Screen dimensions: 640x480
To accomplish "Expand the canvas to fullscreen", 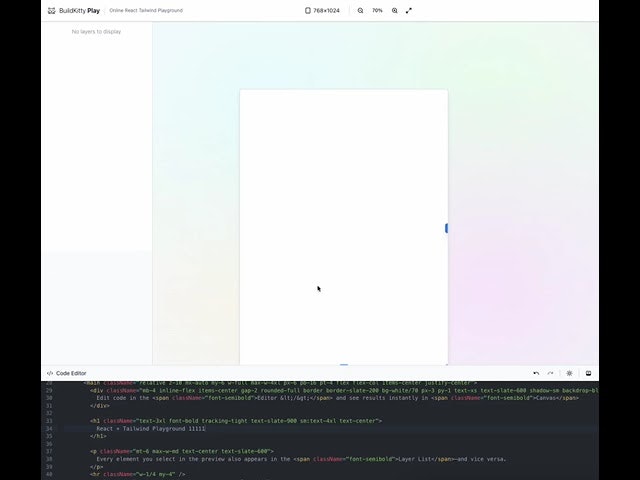I will coord(409,11).
